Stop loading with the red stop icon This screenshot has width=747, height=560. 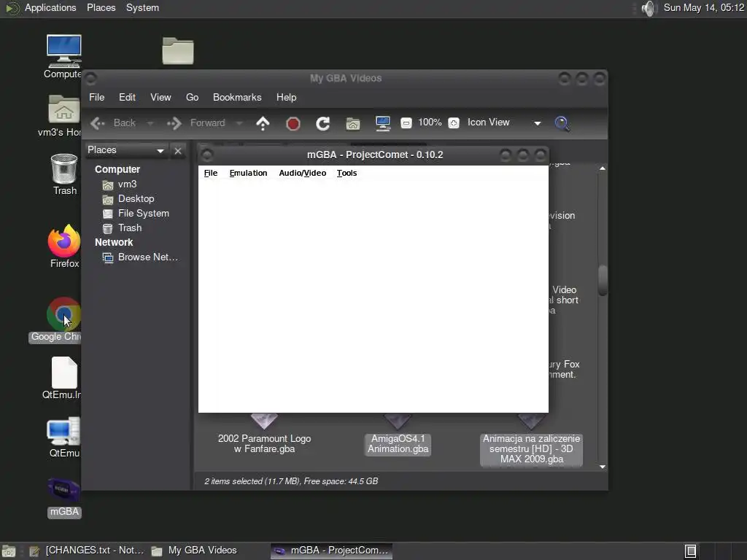293,124
